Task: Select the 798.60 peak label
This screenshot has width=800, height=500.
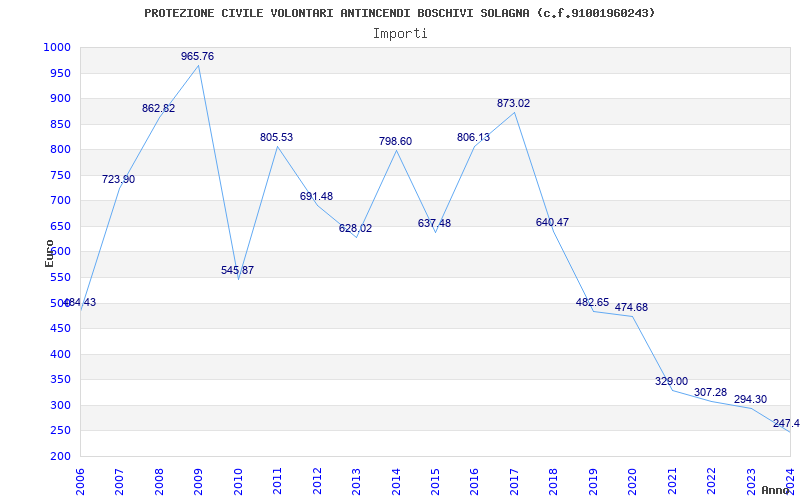Action: point(395,141)
